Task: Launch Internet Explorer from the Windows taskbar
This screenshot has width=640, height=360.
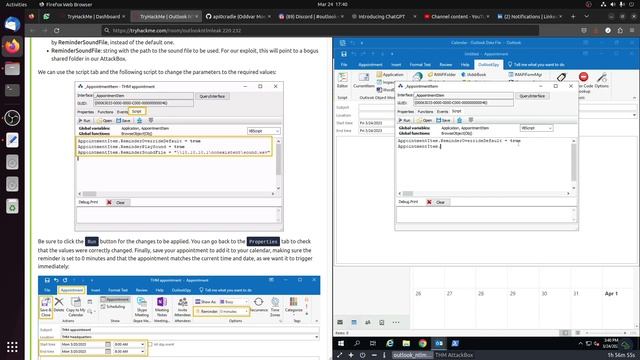Action: pyautogui.click(x=390, y=344)
